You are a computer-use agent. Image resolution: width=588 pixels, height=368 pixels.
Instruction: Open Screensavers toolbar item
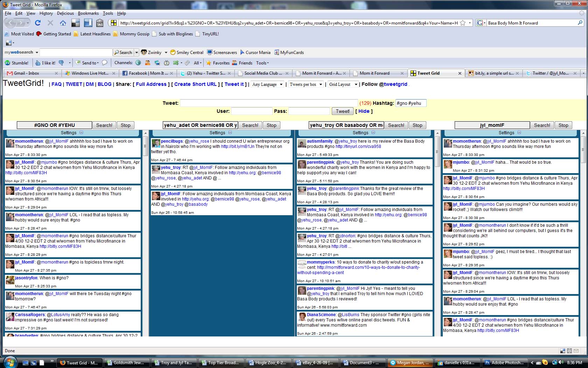click(x=222, y=52)
